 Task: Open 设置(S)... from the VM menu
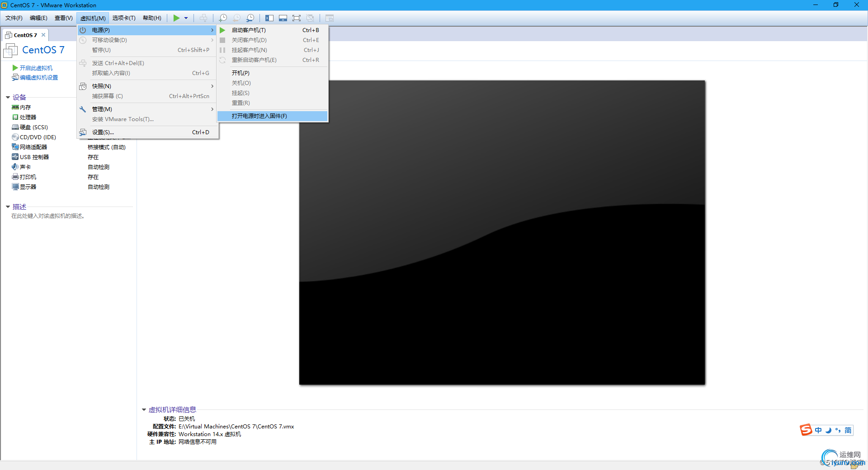[x=148, y=132]
